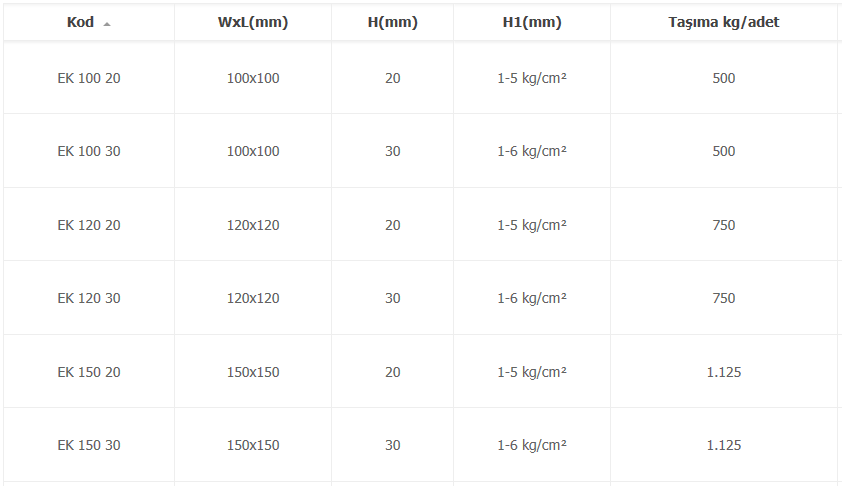Screen dimensions: 842x486
Task: Click the 120x120 cell in EK 120 30 row
Action: coord(253,298)
